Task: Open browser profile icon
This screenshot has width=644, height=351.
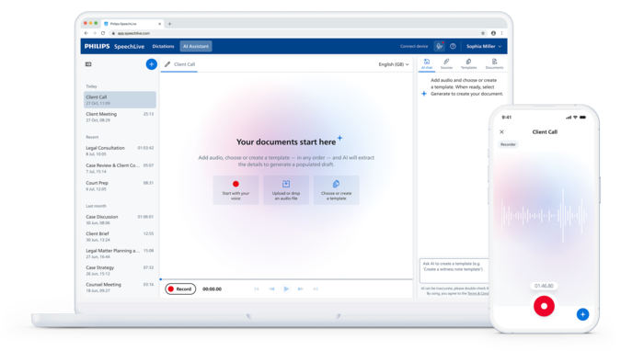Action: point(493,33)
